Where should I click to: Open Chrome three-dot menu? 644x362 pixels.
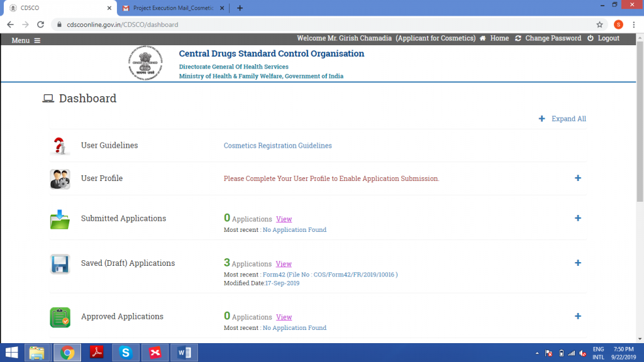[x=634, y=25]
